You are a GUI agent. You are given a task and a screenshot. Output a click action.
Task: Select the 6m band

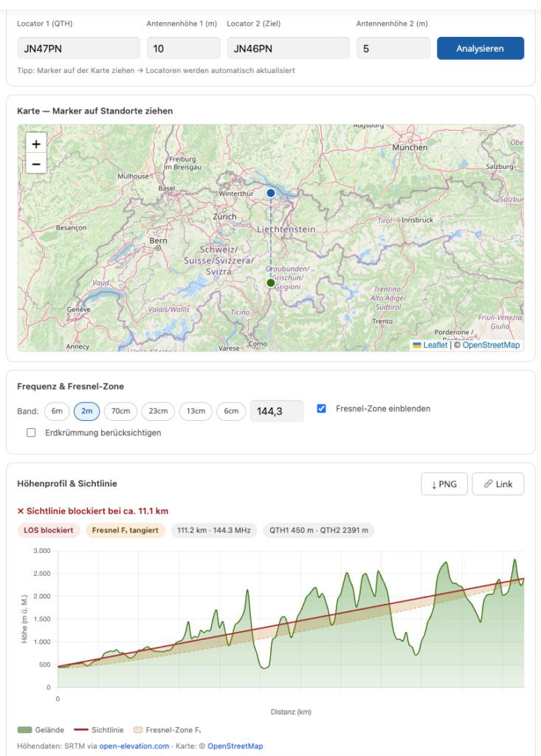click(x=57, y=411)
